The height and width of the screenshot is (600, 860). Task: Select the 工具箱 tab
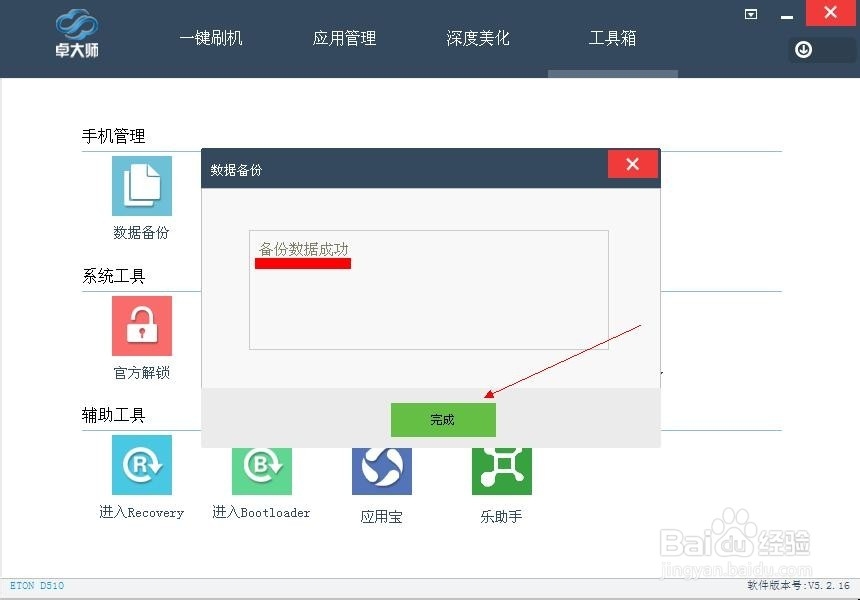(x=612, y=37)
